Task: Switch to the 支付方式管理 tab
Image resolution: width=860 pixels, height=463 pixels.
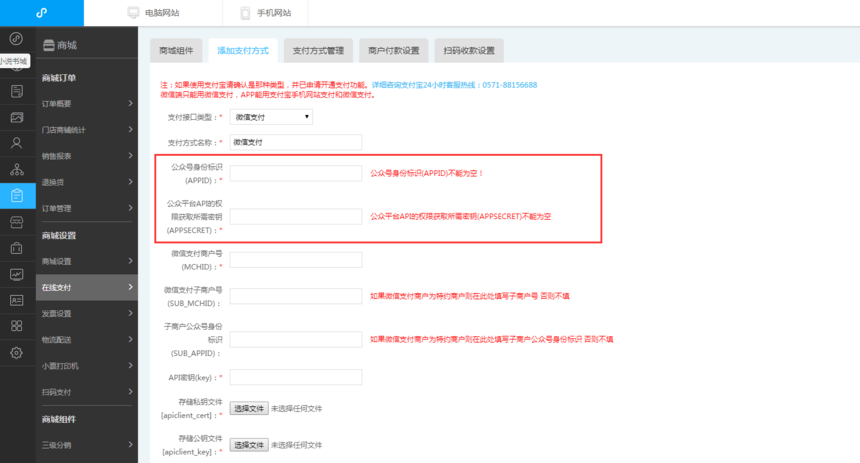Action: pos(317,50)
